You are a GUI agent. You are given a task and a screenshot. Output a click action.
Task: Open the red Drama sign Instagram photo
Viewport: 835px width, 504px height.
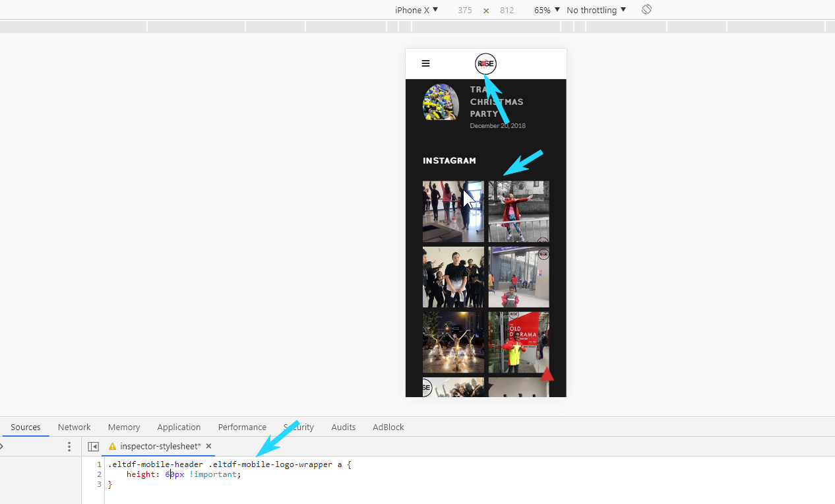pyautogui.click(x=518, y=342)
